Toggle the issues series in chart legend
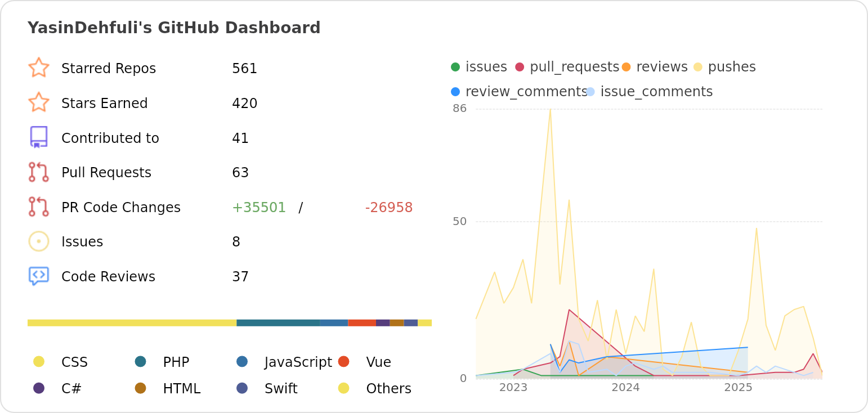Image resolution: width=868 pixels, height=413 pixels. [x=479, y=67]
